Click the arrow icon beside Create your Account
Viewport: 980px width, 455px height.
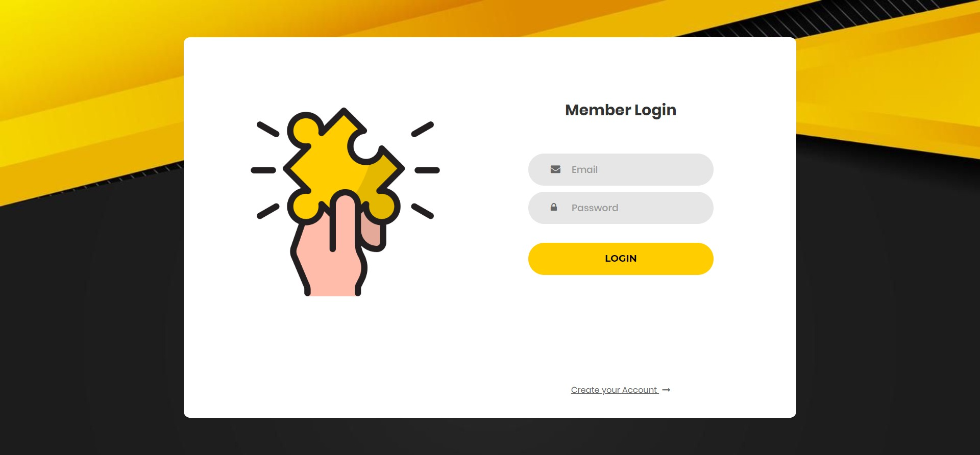[666, 390]
